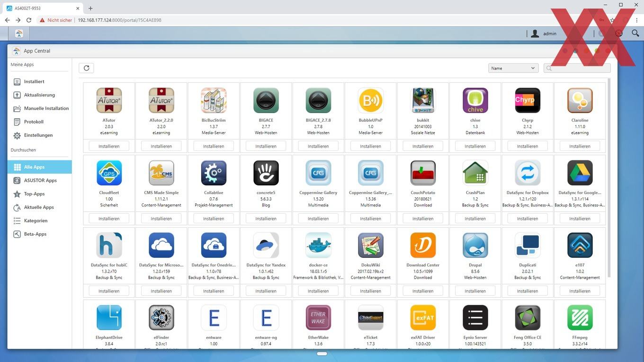Open the Protokoll log
This screenshot has height=362, width=644.
(x=39, y=122)
